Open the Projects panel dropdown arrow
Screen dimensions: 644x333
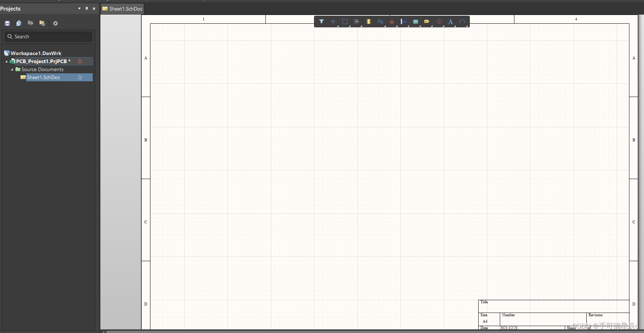tap(79, 8)
